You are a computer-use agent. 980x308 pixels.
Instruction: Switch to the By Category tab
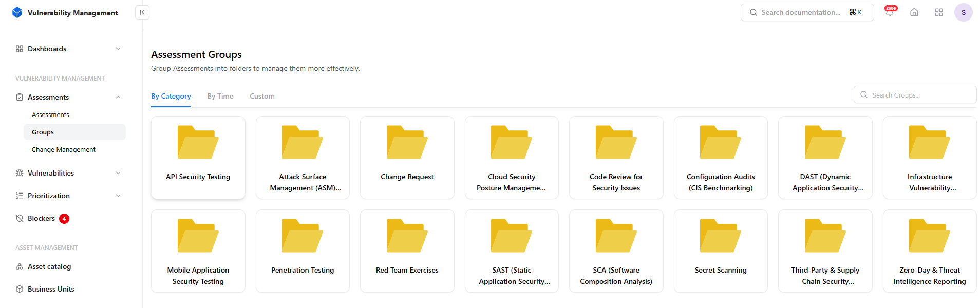[x=171, y=96]
